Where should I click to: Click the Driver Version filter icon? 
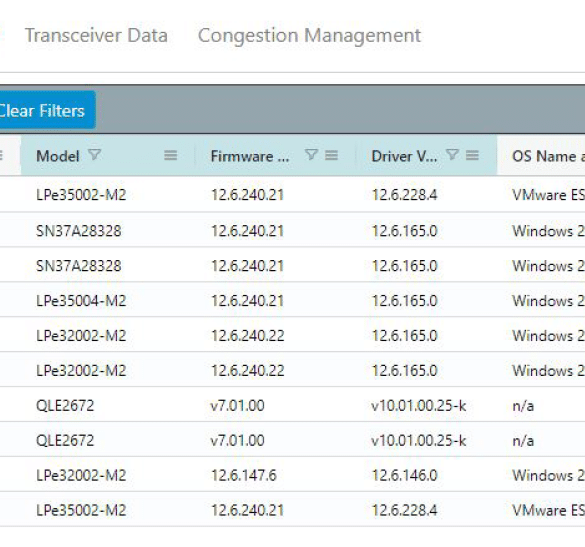[452, 154]
